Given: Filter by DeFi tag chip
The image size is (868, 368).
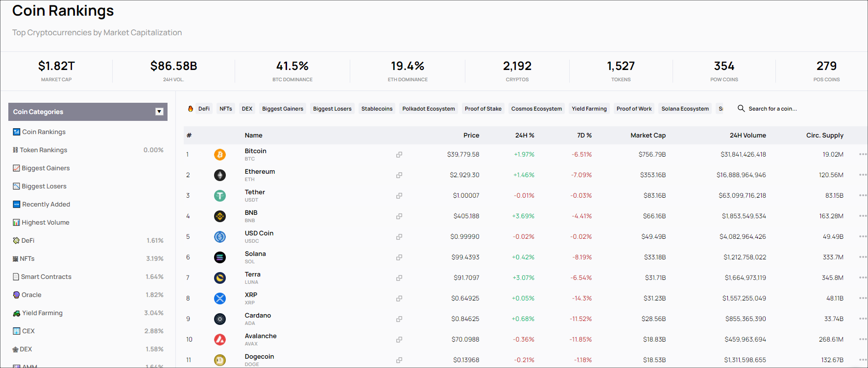Looking at the screenshot, I should click(x=204, y=109).
